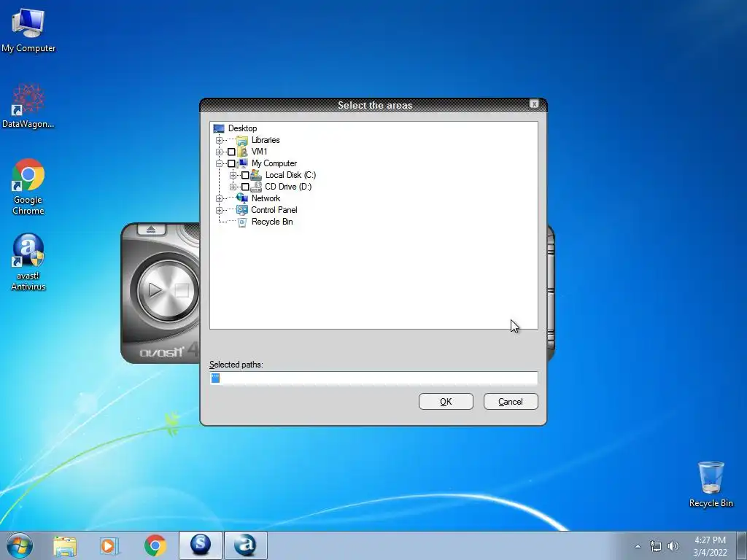
Task: Select the DataWagon desktop shortcut
Action: click(x=28, y=106)
